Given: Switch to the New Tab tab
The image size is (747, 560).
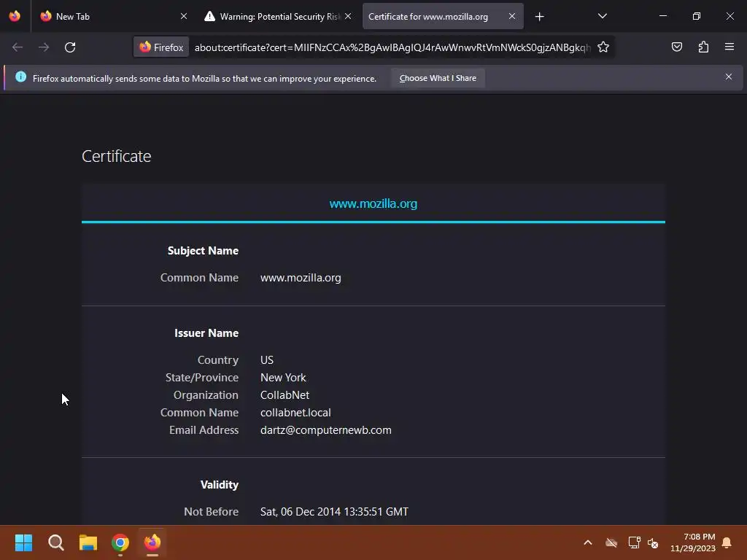Looking at the screenshot, I should (113, 16).
